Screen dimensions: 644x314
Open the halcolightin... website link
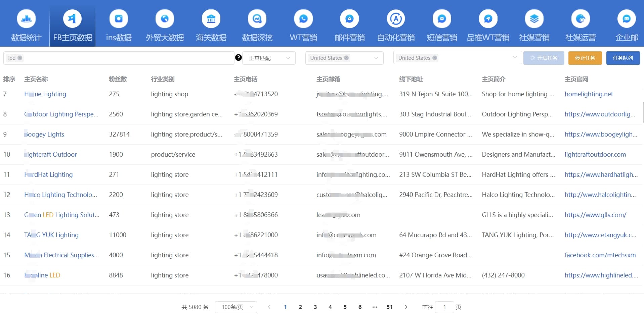(600, 195)
